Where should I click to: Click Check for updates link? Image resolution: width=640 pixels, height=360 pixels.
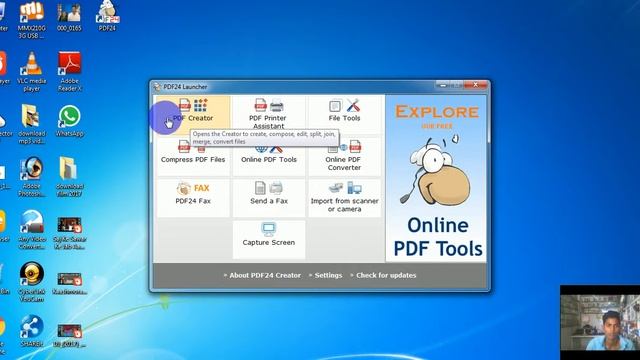386,275
